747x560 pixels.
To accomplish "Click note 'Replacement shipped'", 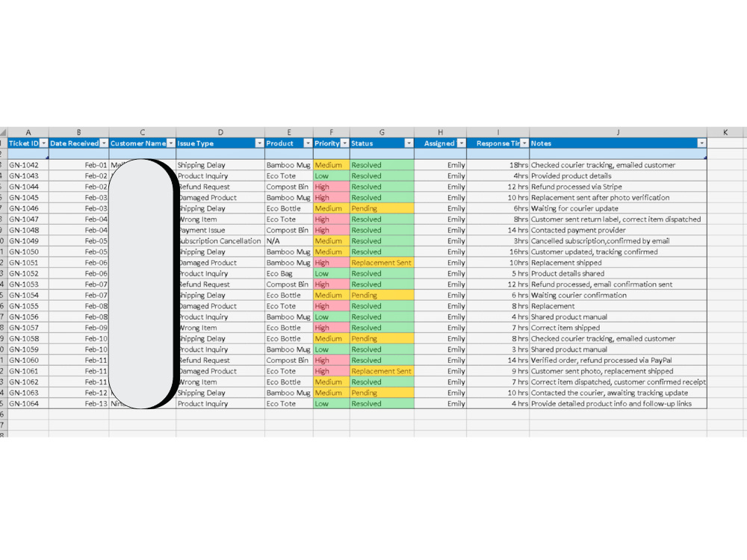I will click(566, 263).
